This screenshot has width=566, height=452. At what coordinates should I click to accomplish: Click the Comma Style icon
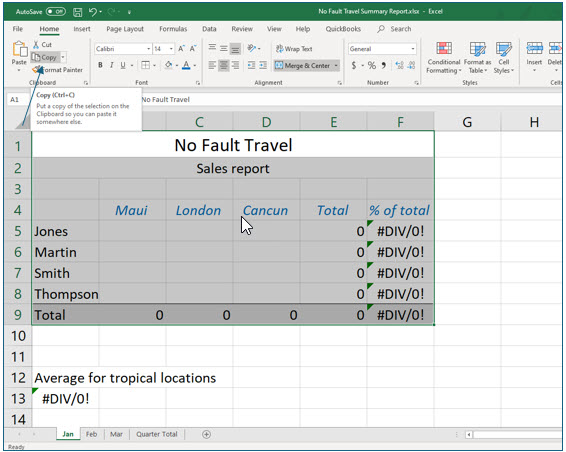(384, 65)
